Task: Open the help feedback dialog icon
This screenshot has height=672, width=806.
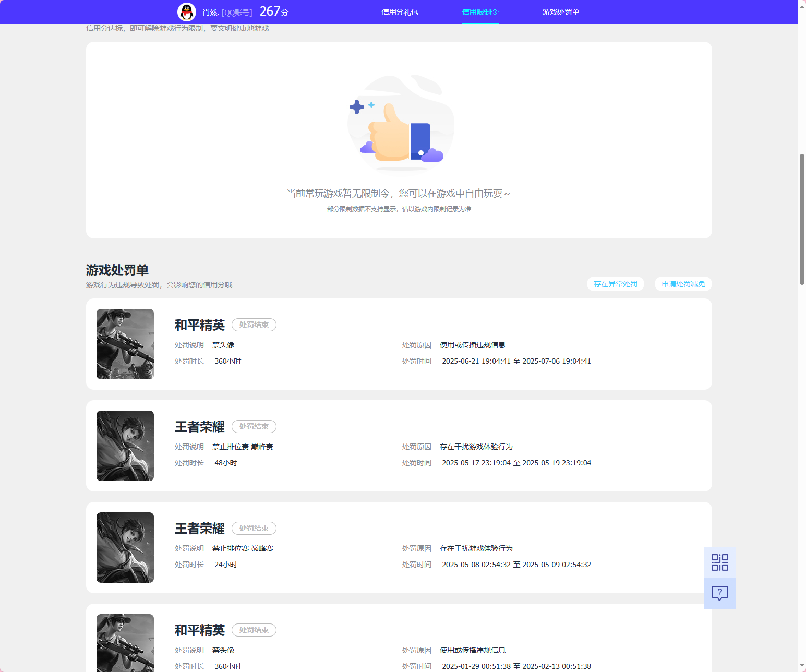Action: point(719,593)
